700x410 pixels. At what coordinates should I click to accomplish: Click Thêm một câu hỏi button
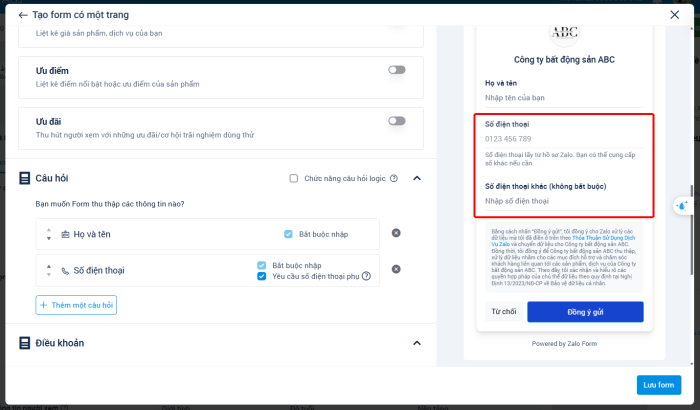click(x=77, y=304)
